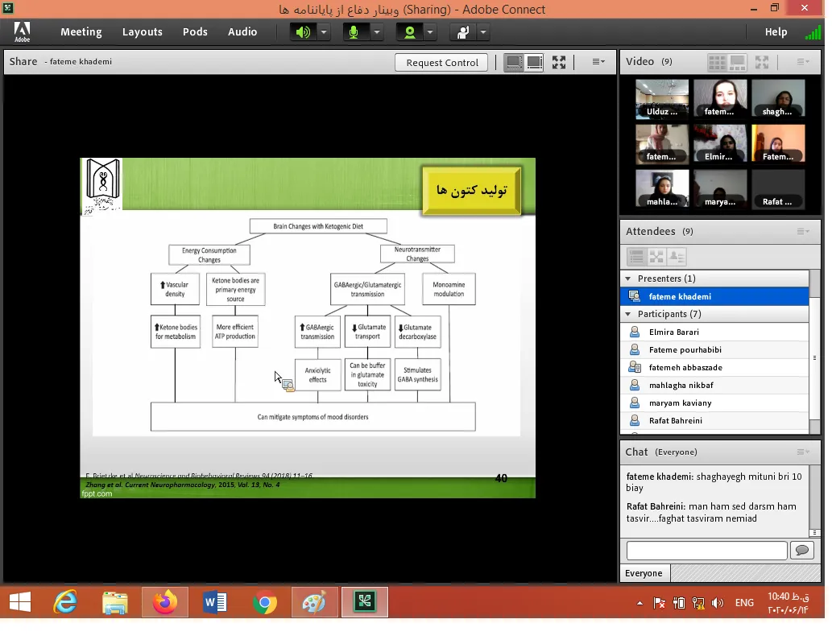Expand the microphone options dropdown arrow
Viewport: 832px width, 644px height.
tap(377, 32)
